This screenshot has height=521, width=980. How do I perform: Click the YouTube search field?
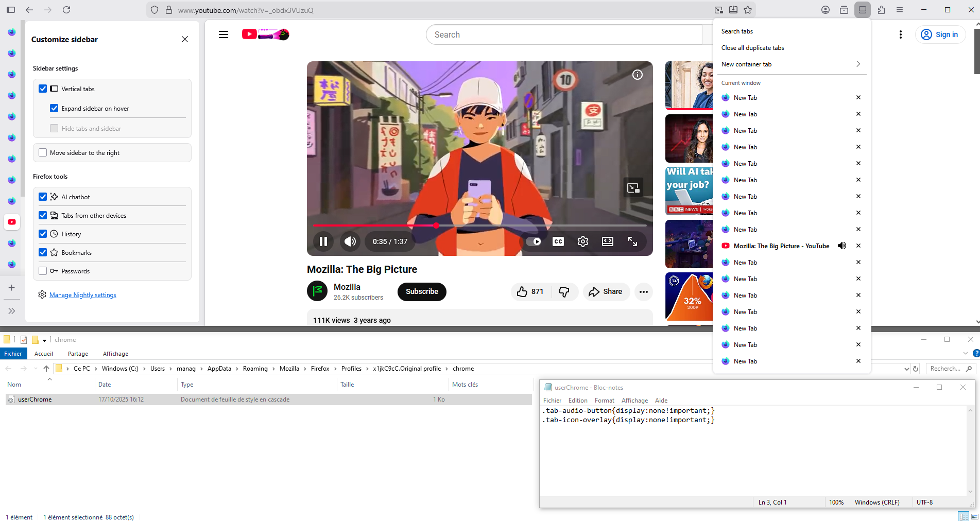point(564,34)
